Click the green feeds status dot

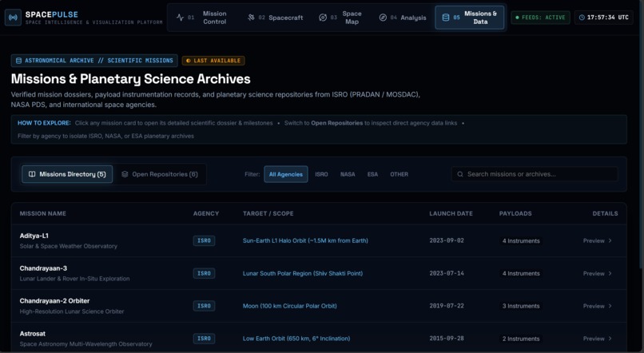(517, 18)
